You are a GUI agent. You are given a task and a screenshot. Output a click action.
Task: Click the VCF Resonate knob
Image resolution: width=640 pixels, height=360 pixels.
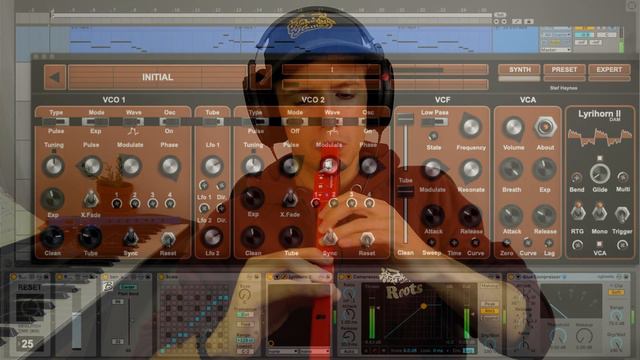pos(471,169)
